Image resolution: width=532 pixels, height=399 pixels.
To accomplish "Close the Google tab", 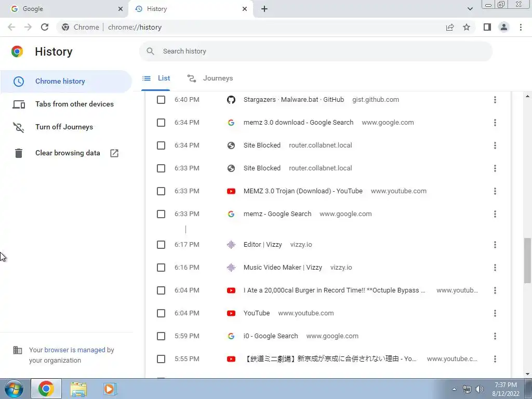I will tap(121, 9).
